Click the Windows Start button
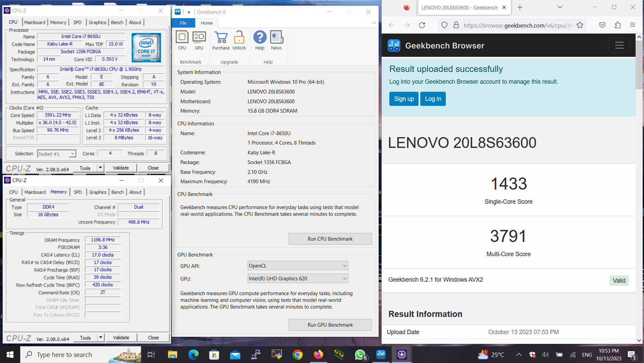The image size is (644, 363). pyautogui.click(x=10, y=355)
